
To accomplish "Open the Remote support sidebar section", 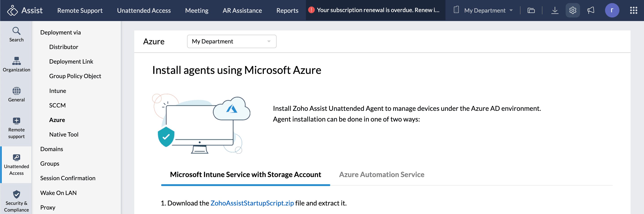I will tap(16, 128).
